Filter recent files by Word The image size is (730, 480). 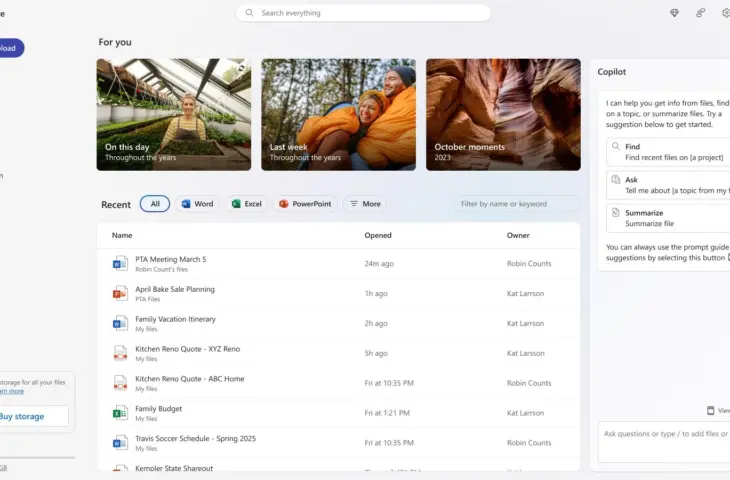pyautogui.click(x=197, y=204)
